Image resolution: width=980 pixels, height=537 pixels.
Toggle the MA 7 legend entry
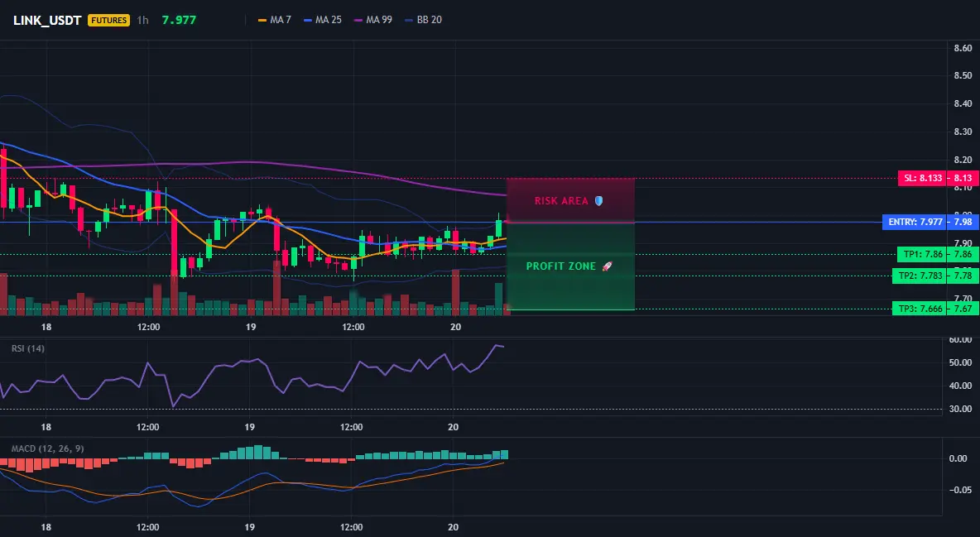(275, 20)
